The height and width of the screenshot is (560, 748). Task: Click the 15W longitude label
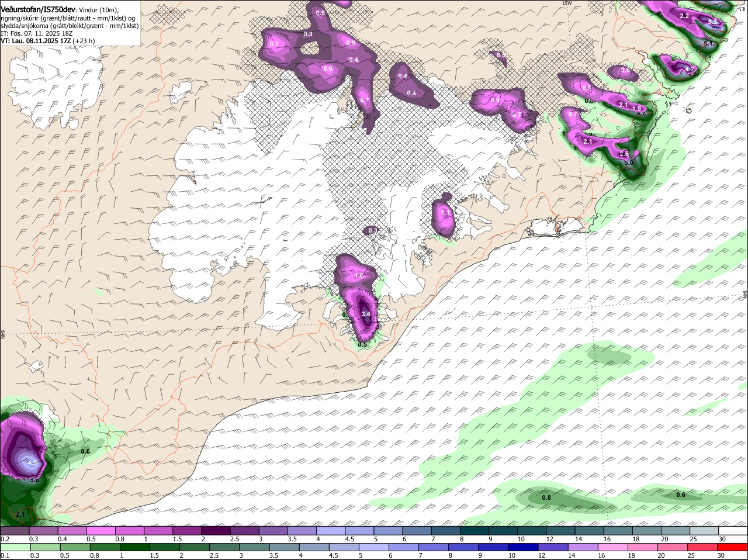566,3
